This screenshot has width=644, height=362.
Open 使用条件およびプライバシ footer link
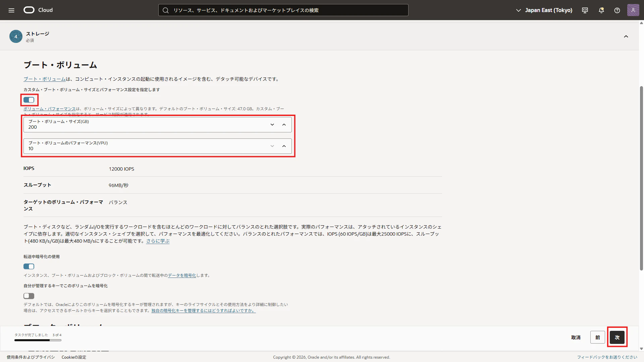31,357
